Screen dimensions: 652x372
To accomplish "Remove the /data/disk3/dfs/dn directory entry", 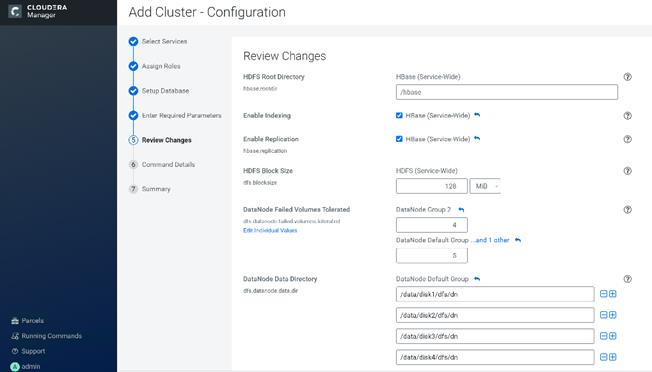I will point(604,336).
